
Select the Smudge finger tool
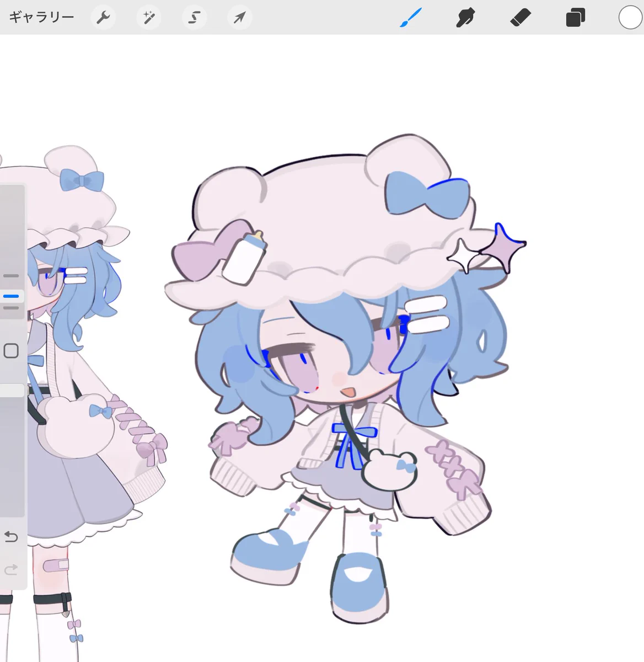click(x=466, y=18)
